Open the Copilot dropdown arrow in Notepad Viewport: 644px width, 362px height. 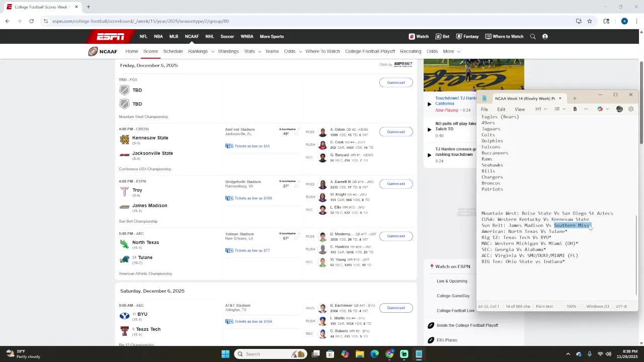[x=608, y=109]
